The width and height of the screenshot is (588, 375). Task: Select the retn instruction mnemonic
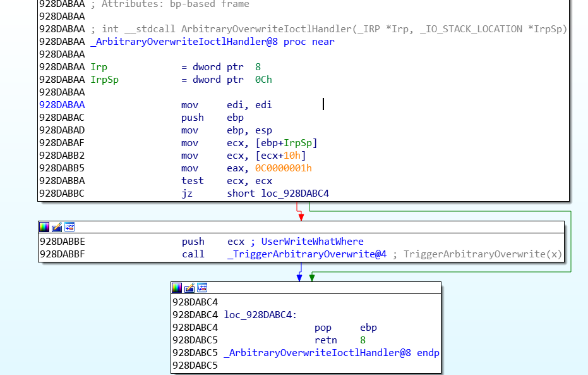[x=326, y=340]
